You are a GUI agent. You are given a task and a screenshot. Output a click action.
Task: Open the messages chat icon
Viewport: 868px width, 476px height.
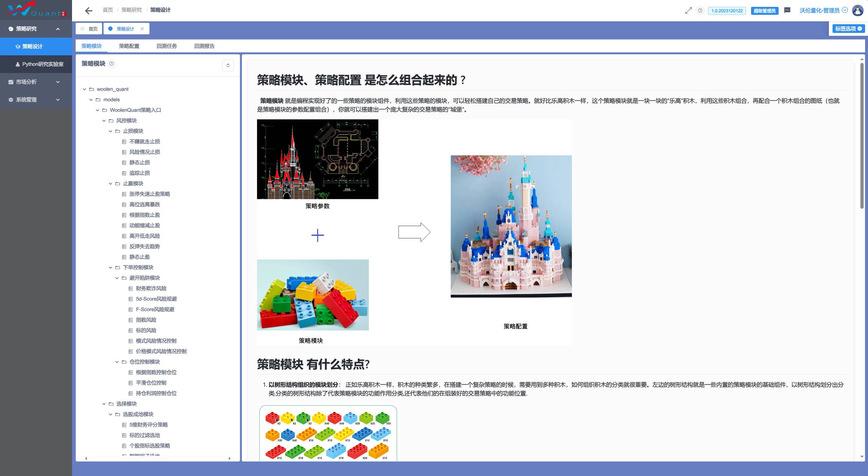point(787,10)
